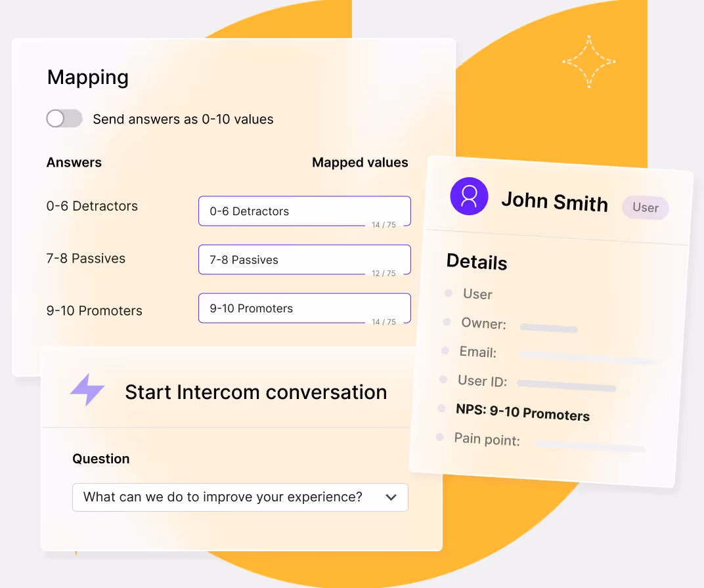Click the Send answers as 0-10 values label
The image size is (704, 588).
coord(183,119)
